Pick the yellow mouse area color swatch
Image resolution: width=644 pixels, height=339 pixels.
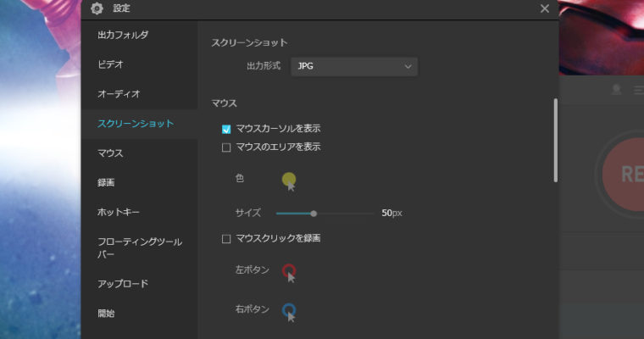(289, 181)
